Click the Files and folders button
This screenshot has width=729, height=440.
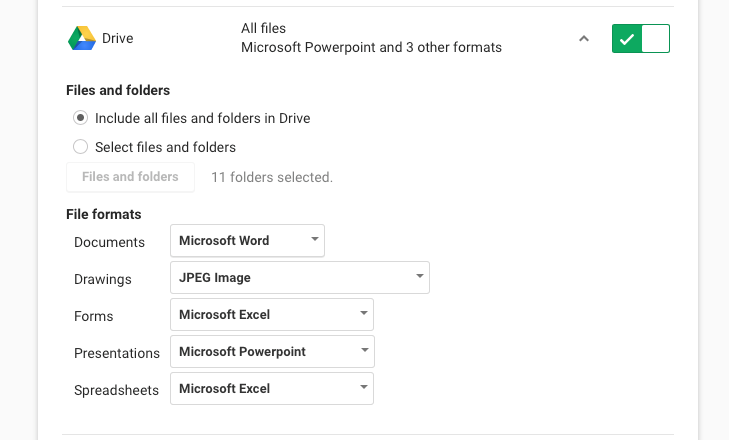coord(130,177)
